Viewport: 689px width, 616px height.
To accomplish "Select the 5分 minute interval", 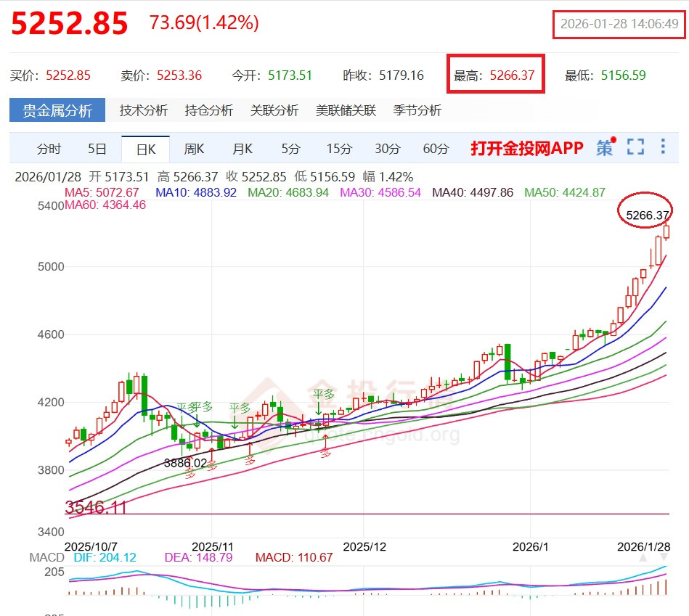I will click(290, 149).
